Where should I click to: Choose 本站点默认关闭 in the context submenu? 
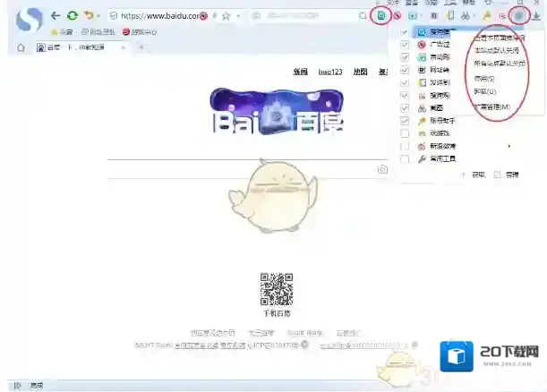pyautogui.click(x=496, y=51)
